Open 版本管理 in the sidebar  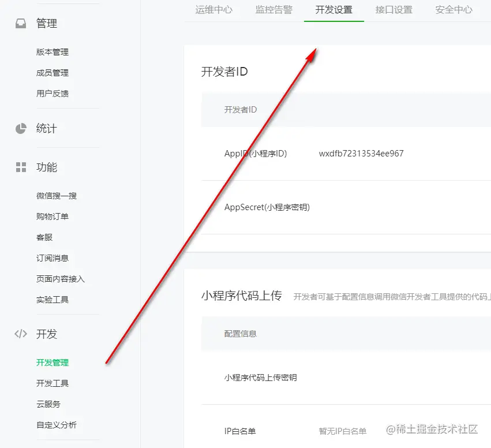pyautogui.click(x=53, y=52)
